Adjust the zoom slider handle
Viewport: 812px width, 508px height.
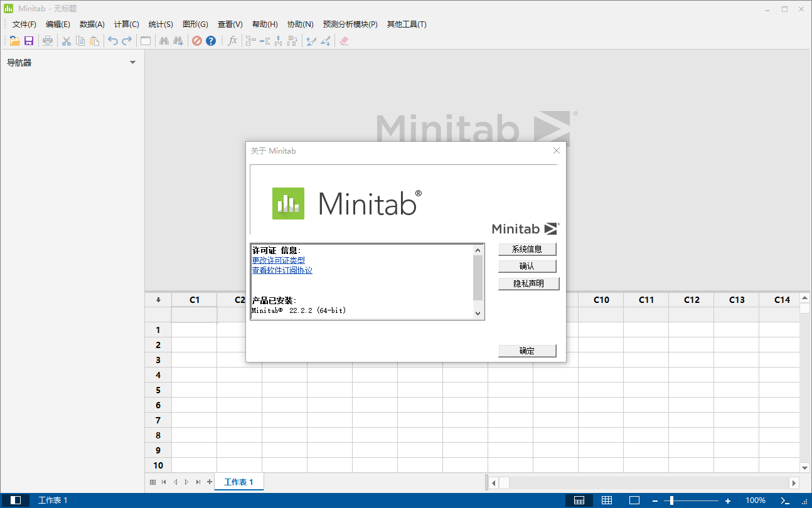pyautogui.click(x=671, y=500)
